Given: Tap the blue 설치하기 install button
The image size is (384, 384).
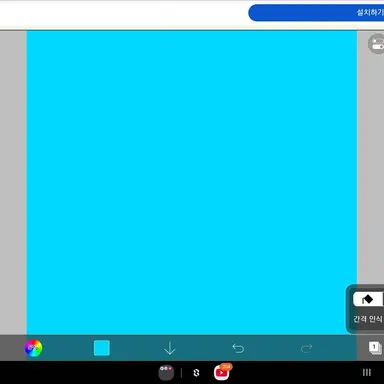Looking at the screenshot, I should (316, 13).
